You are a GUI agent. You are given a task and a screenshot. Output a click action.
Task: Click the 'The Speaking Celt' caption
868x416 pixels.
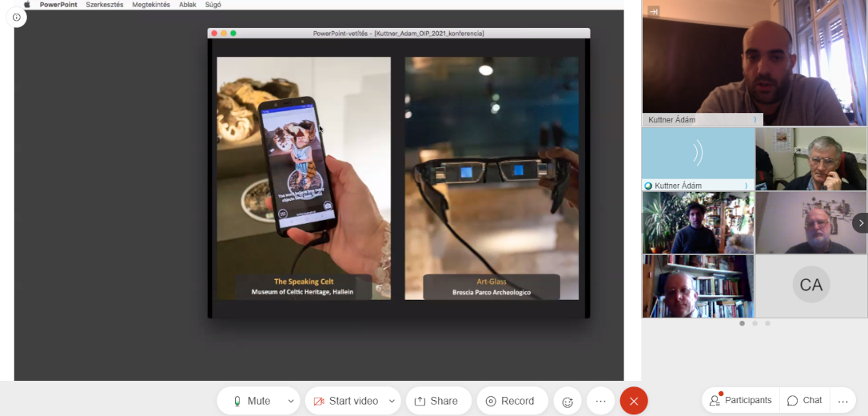point(304,282)
